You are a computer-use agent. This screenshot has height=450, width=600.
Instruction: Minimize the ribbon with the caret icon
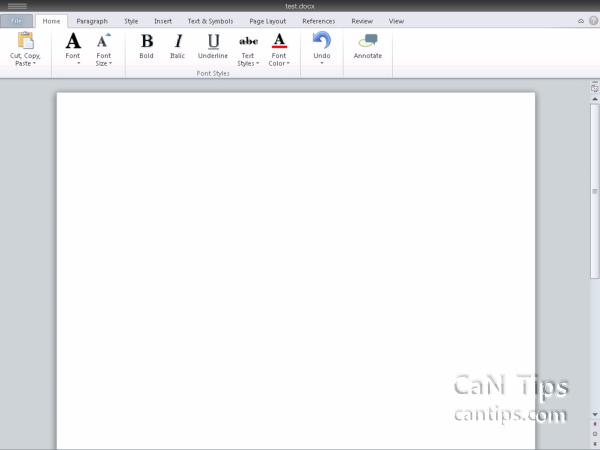point(581,21)
